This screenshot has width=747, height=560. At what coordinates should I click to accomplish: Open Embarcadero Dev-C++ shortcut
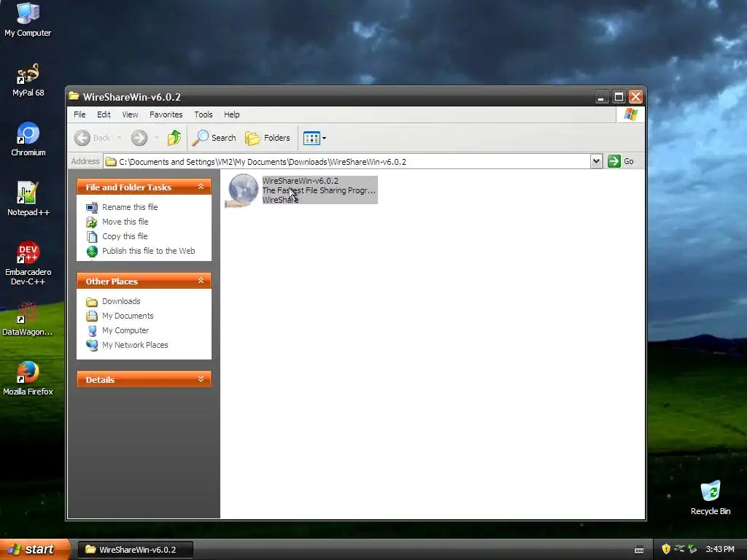click(x=28, y=262)
